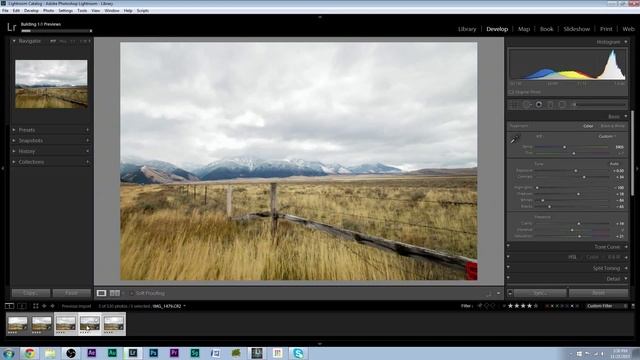Open Grid view from filmstrip bar

[36, 306]
